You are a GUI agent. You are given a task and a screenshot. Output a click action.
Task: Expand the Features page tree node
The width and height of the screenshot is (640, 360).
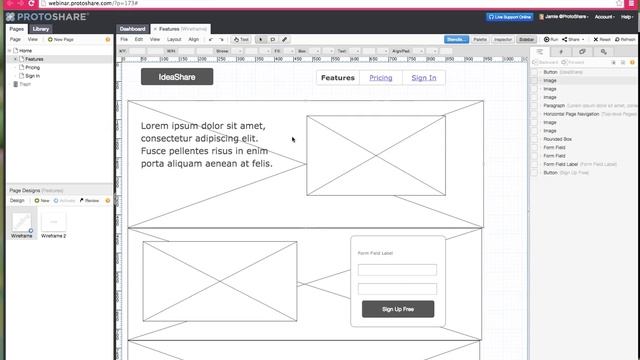[16, 59]
